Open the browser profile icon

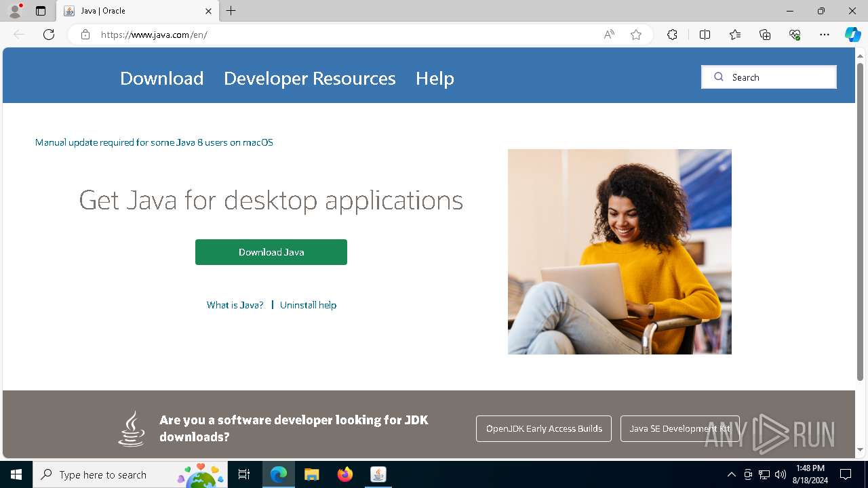pyautogui.click(x=14, y=11)
